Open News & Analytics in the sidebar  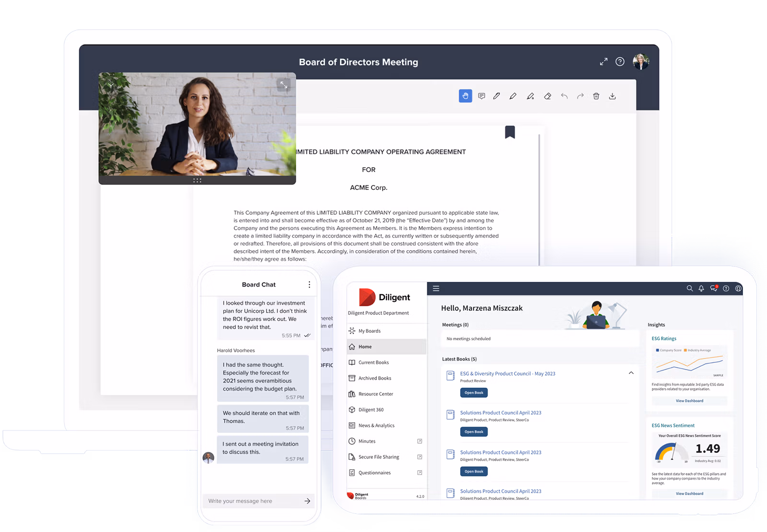tap(386, 426)
